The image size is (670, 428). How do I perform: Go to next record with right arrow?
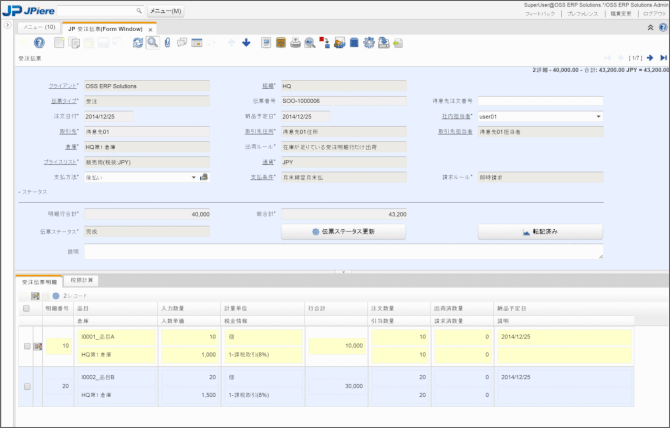(650, 58)
